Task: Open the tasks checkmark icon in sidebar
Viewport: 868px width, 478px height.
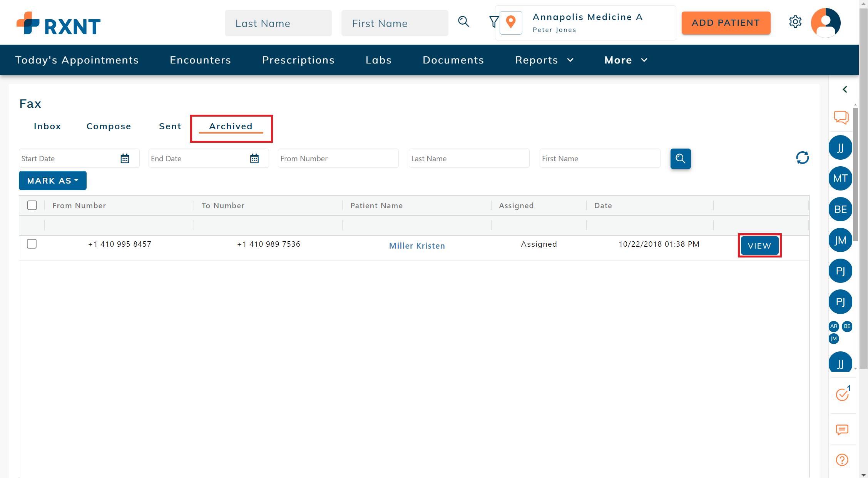Action: pos(842,394)
